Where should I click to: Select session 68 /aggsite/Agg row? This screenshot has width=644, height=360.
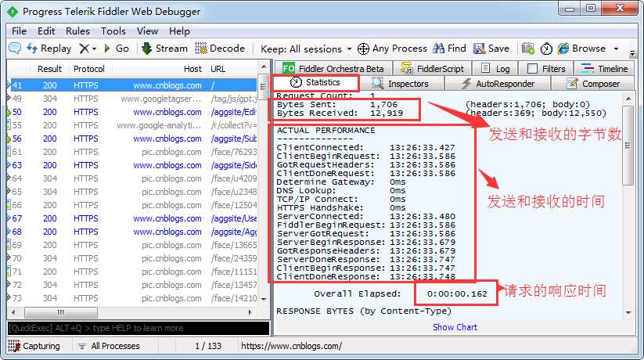click(x=132, y=232)
